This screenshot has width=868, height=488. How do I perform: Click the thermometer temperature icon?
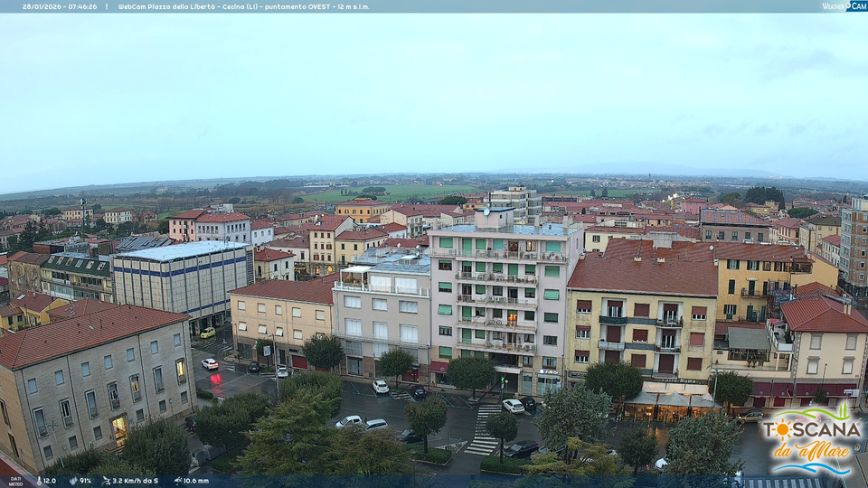[x=39, y=481]
